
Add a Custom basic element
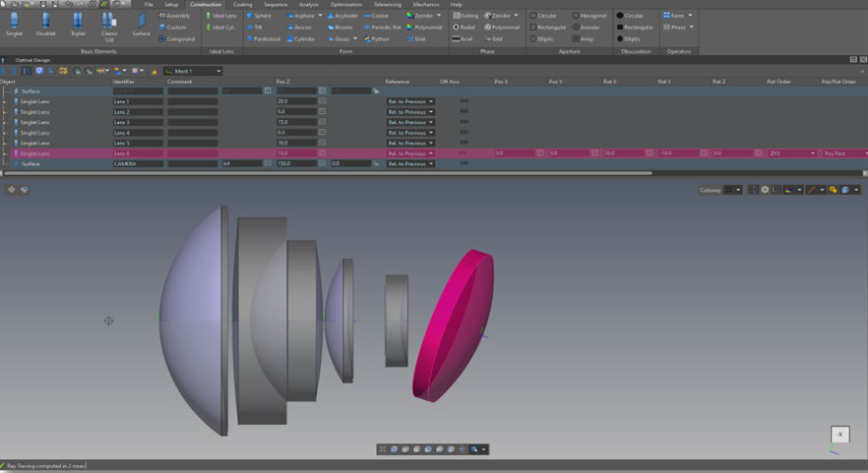coord(173,28)
